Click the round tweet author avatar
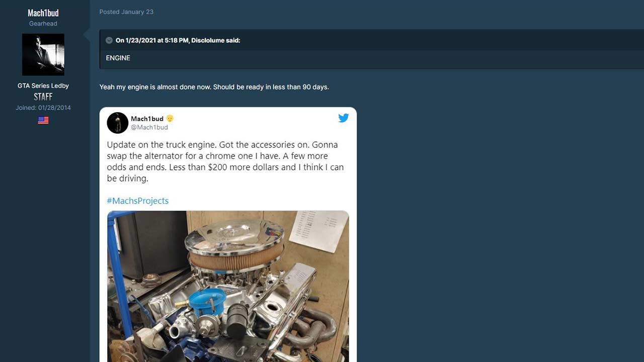The height and width of the screenshot is (362, 644). [118, 123]
